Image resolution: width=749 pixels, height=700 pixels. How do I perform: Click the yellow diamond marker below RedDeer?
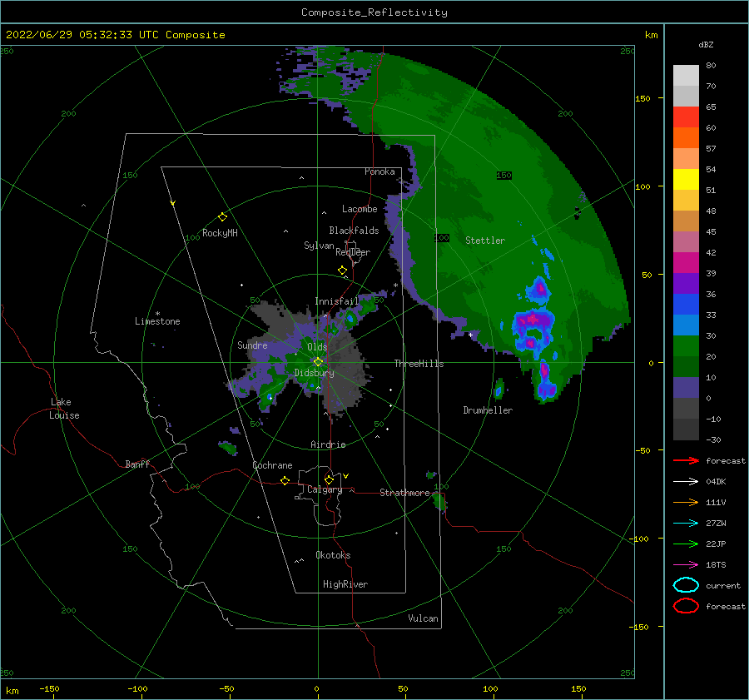[x=343, y=271]
